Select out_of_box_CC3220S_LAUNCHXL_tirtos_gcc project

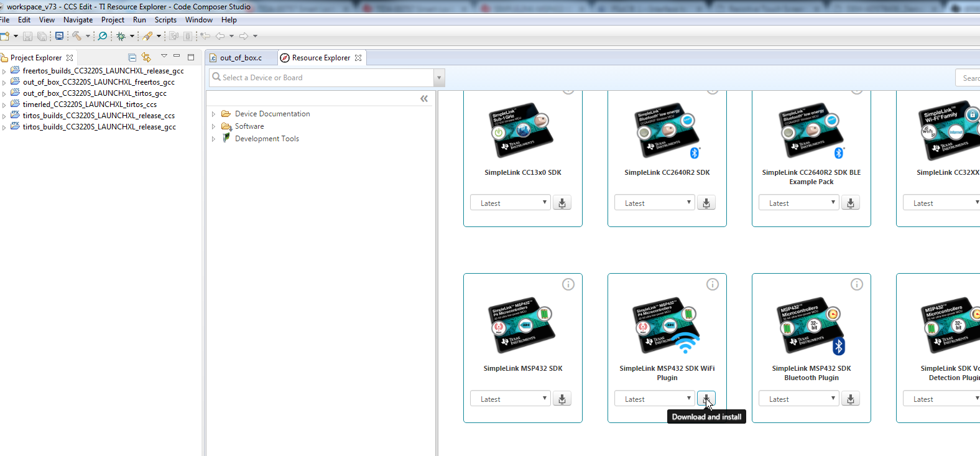95,93
